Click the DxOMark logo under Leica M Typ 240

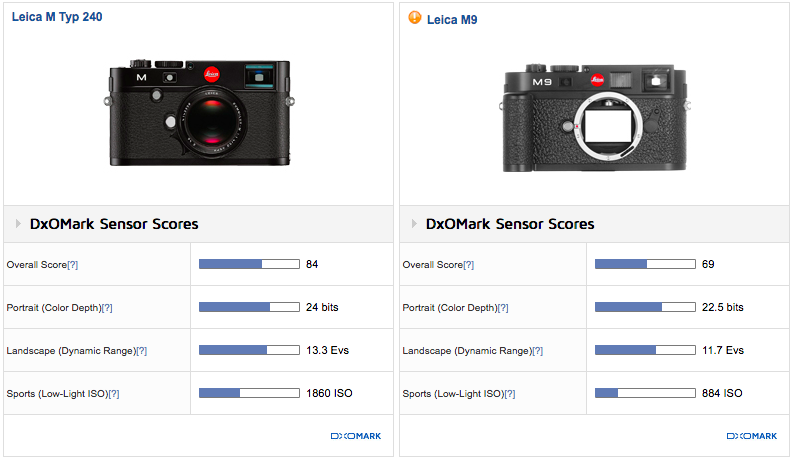[x=355, y=436]
